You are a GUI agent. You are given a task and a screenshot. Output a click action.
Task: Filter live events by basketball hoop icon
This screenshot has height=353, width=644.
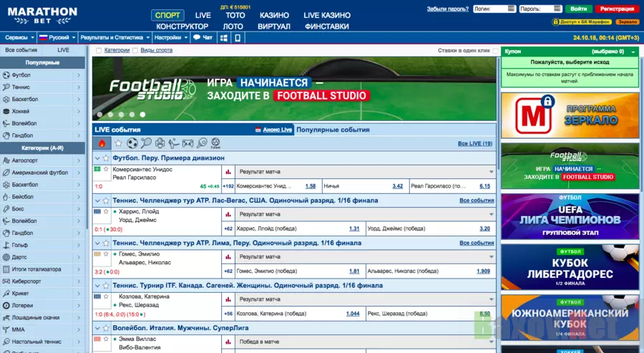pyautogui.click(x=160, y=143)
